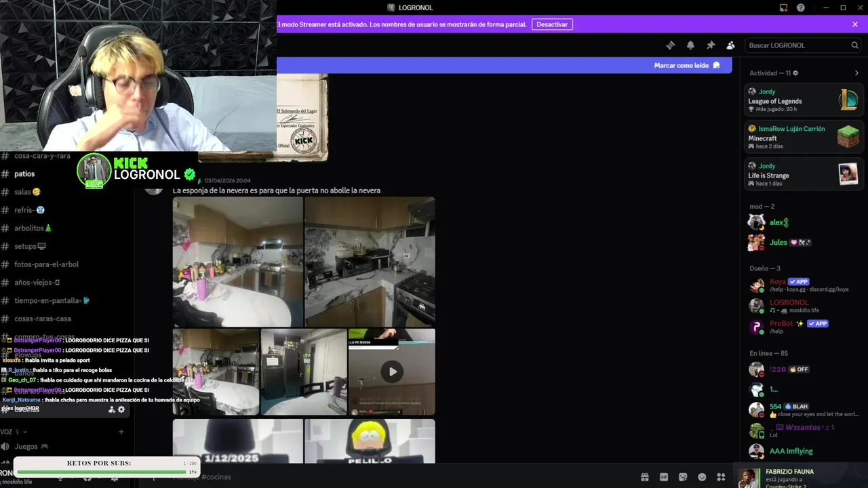Open the kitchen photo showing the stove
The width and height of the screenshot is (868, 488).
tap(370, 262)
